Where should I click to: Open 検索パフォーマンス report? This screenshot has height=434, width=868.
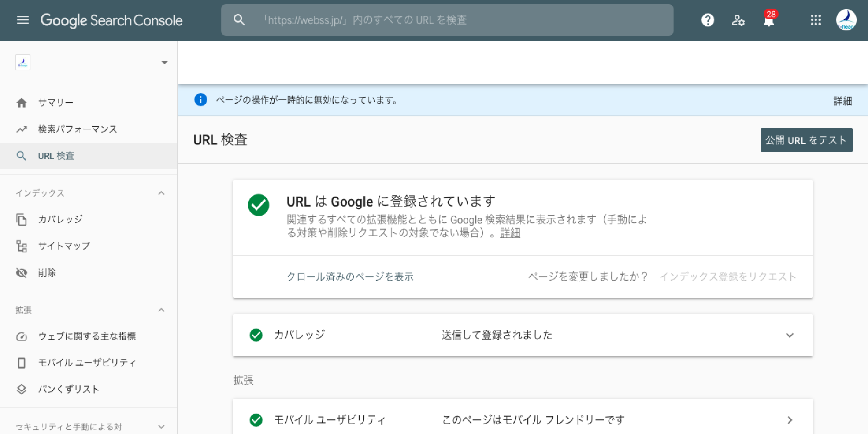tap(78, 129)
